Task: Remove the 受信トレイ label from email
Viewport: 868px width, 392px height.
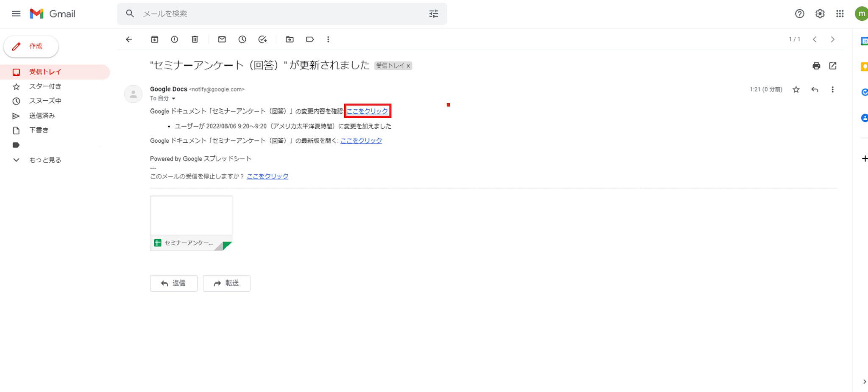Action: [408, 66]
